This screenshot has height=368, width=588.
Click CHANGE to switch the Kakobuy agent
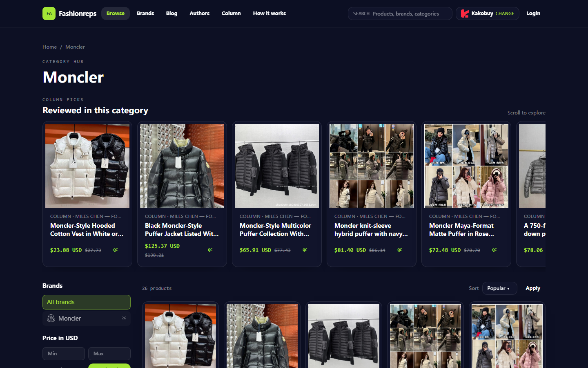pyautogui.click(x=505, y=13)
